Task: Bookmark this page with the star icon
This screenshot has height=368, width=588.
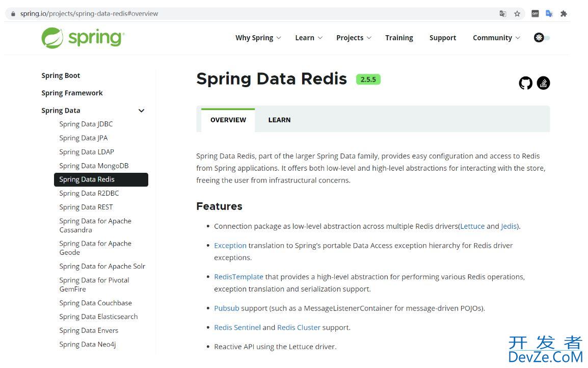Action: coord(517,14)
